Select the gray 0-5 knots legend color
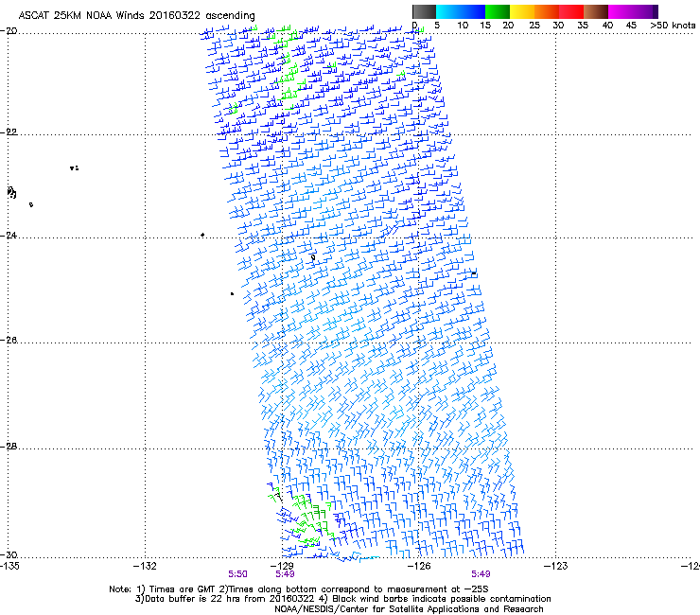700x615 pixels. coord(424,11)
